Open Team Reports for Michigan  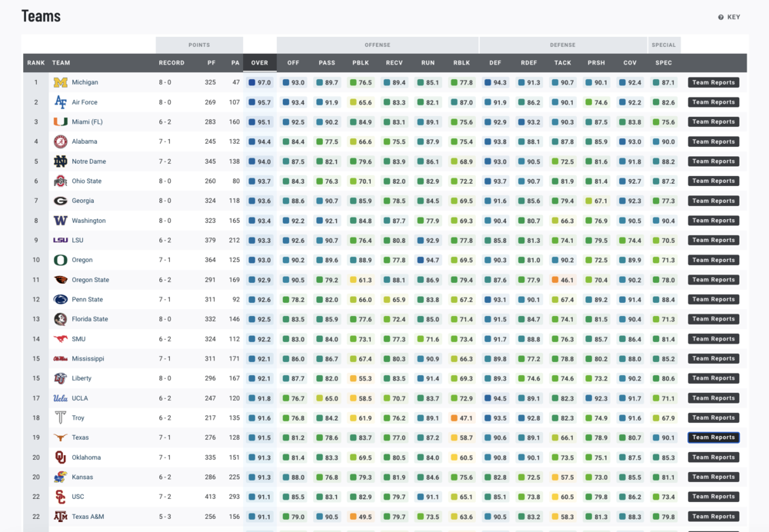coord(713,82)
